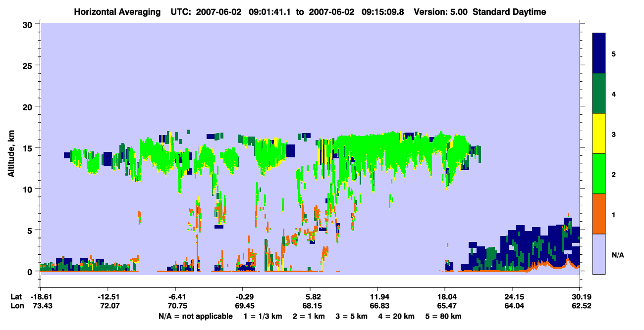Click the '2 = 1 km' legend note
Viewport: 644px width, 330px height.
click(309, 316)
